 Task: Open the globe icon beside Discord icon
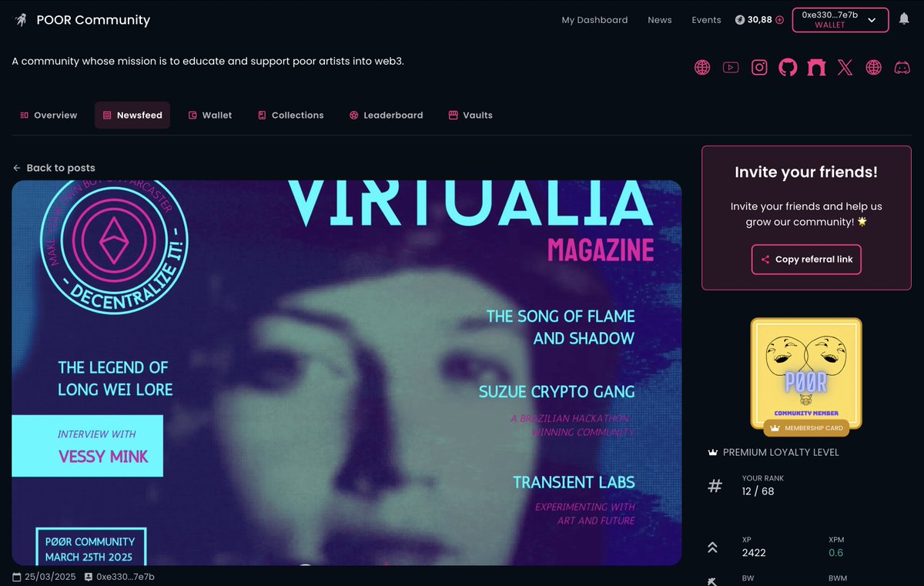pos(873,67)
